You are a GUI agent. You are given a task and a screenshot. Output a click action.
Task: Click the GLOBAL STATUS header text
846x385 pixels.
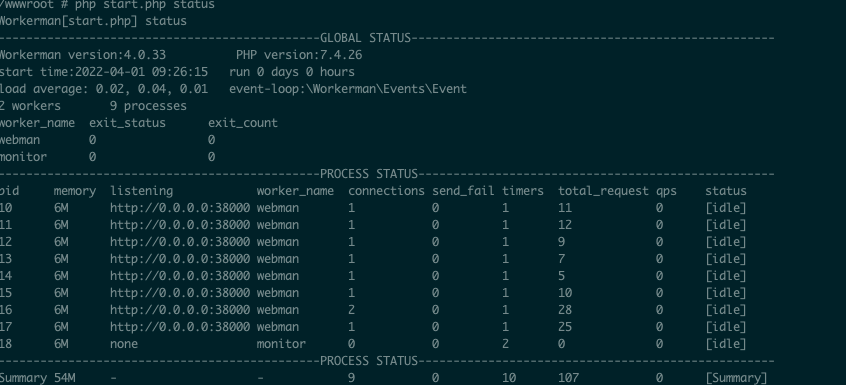(x=365, y=38)
